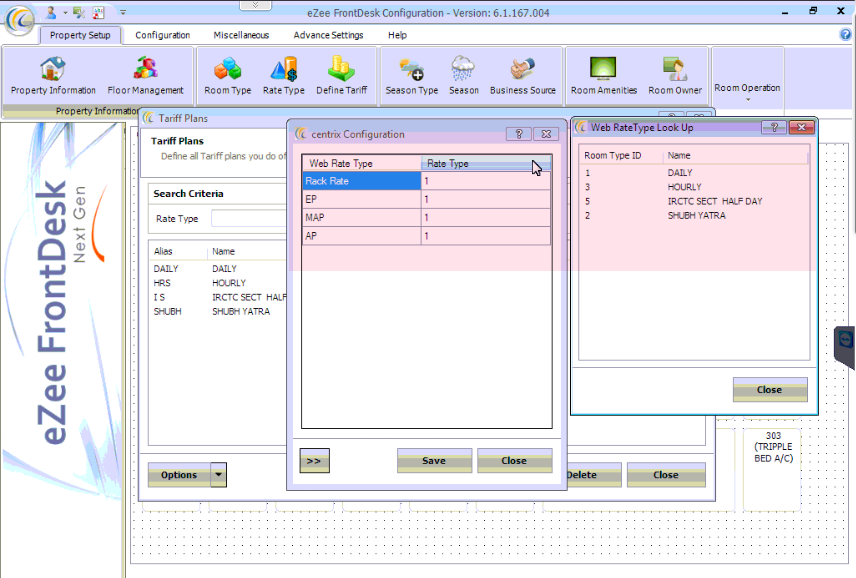This screenshot has width=856, height=578.
Task: Open Room Owner icon
Action: pyautogui.click(x=675, y=76)
